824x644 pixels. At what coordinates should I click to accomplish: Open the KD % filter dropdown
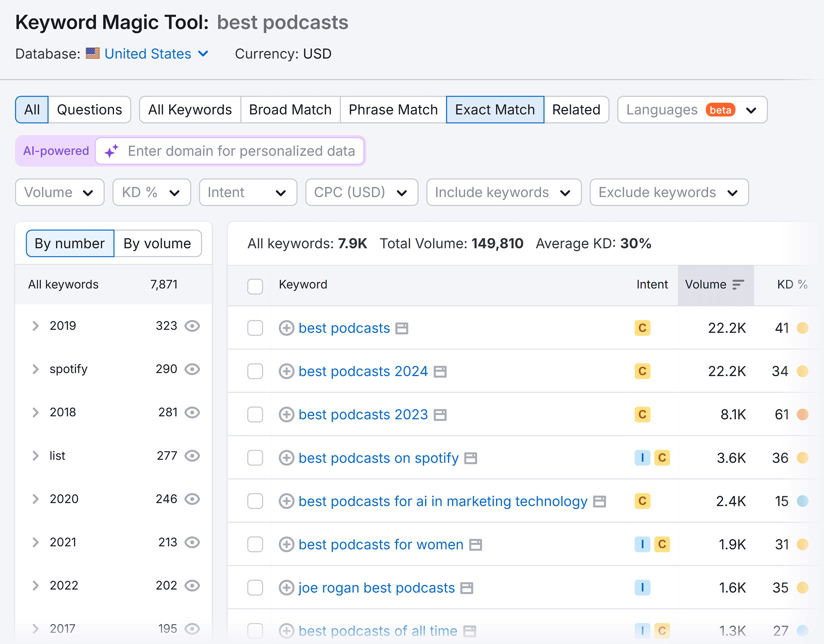152,192
